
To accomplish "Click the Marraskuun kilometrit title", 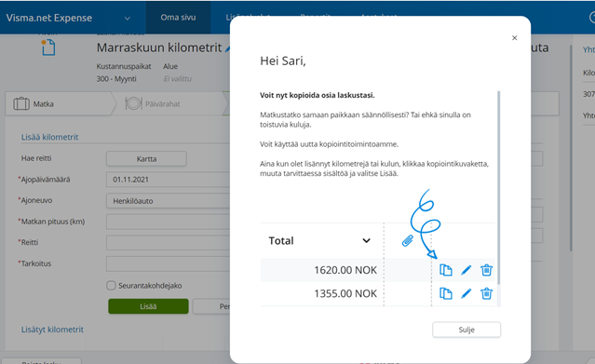I will coord(159,47).
